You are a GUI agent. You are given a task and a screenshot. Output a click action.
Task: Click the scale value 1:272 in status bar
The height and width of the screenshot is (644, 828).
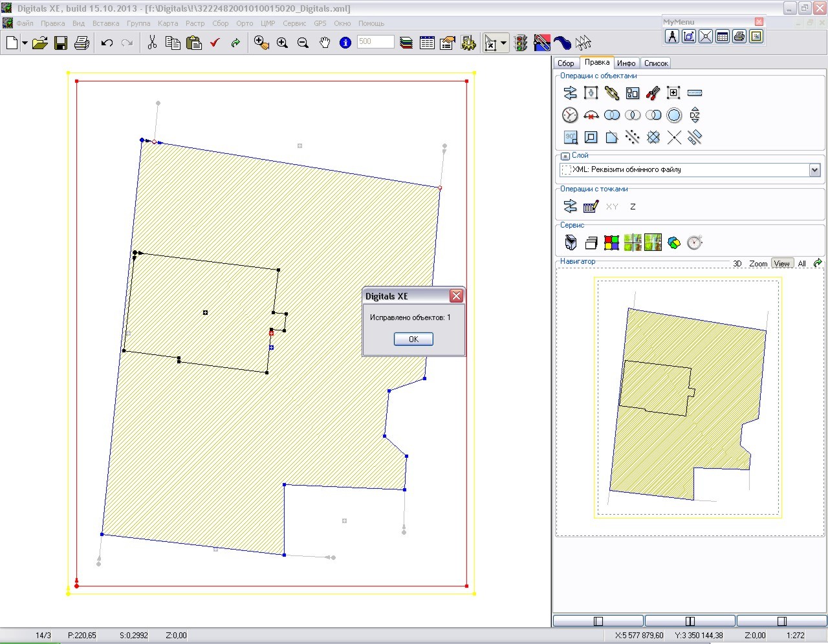click(795, 636)
